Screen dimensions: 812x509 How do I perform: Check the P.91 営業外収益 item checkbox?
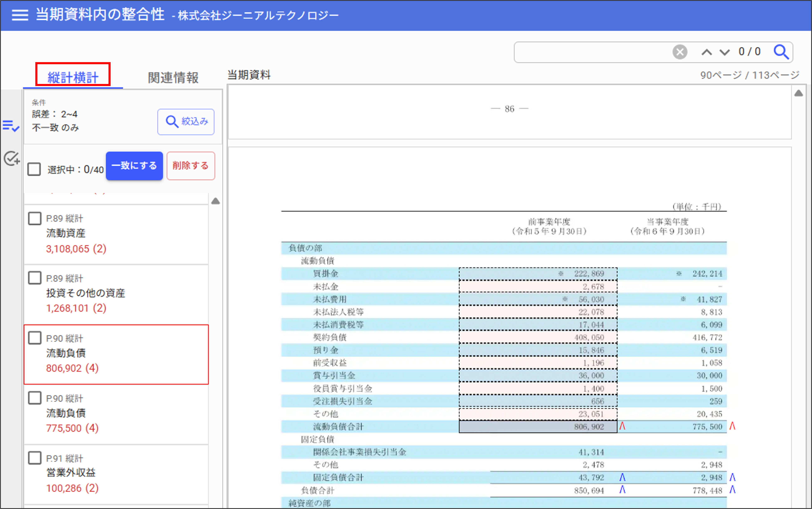point(35,458)
